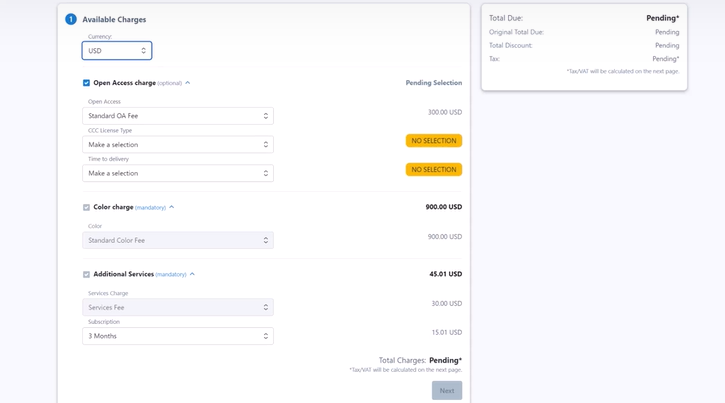The width and height of the screenshot is (725, 403).
Task: Open the Services Fee dropdown
Action: (x=178, y=307)
